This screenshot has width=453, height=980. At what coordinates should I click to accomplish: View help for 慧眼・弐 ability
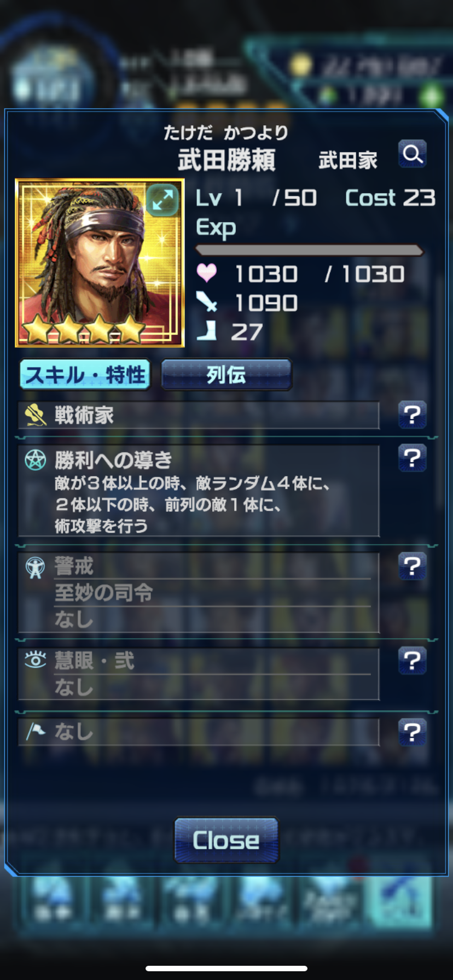[x=413, y=661]
